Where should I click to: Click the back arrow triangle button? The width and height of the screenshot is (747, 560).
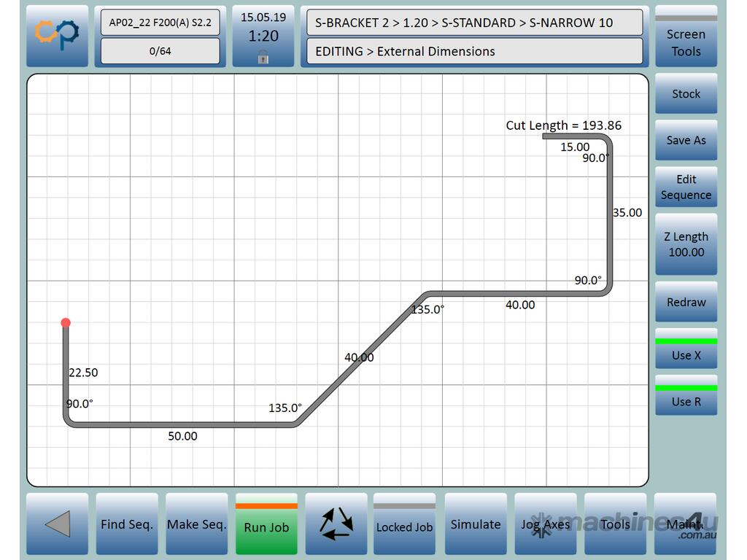pyautogui.click(x=57, y=524)
